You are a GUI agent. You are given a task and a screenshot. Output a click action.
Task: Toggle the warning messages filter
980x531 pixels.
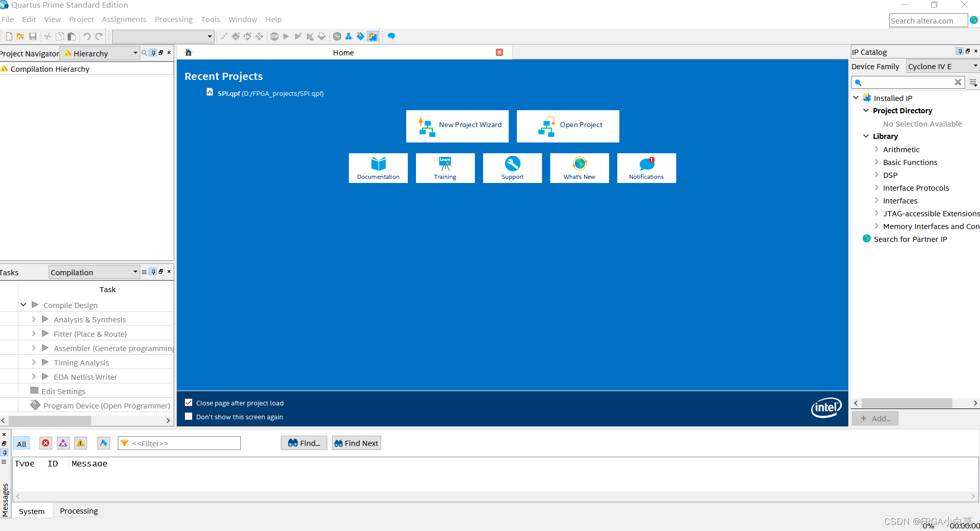pos(80,443)
